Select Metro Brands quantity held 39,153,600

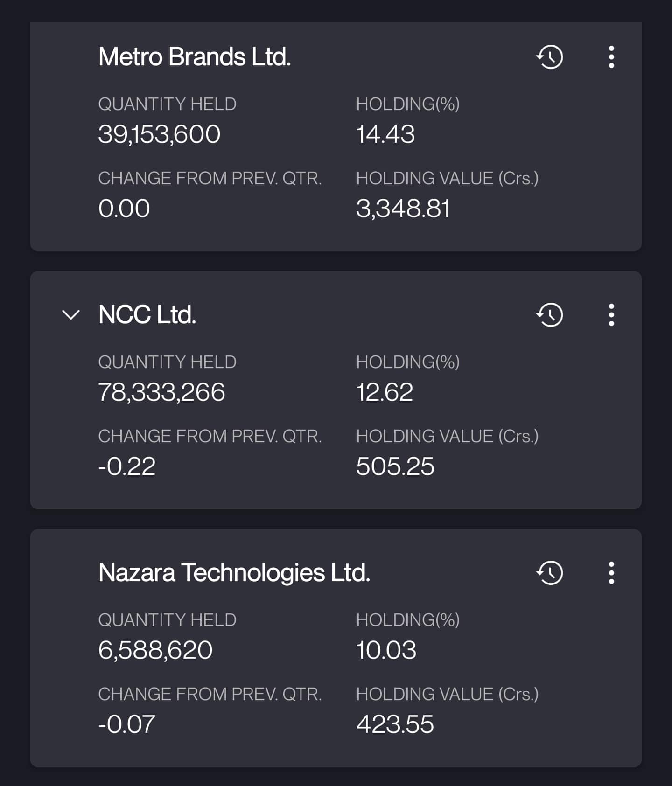(159, 134)
